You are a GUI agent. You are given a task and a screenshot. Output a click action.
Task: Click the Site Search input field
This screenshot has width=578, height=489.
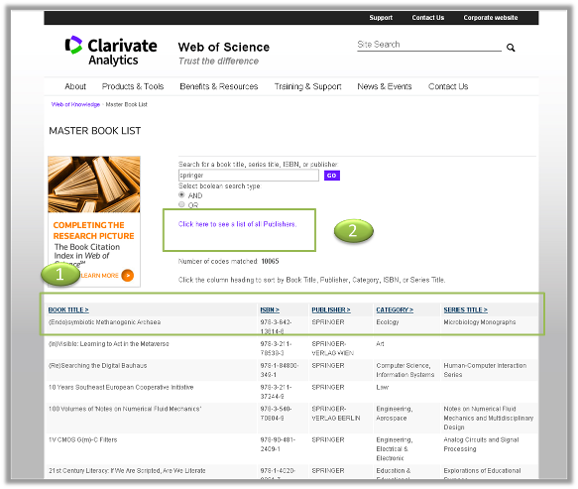pyautogui.click(x=429, y=45)
